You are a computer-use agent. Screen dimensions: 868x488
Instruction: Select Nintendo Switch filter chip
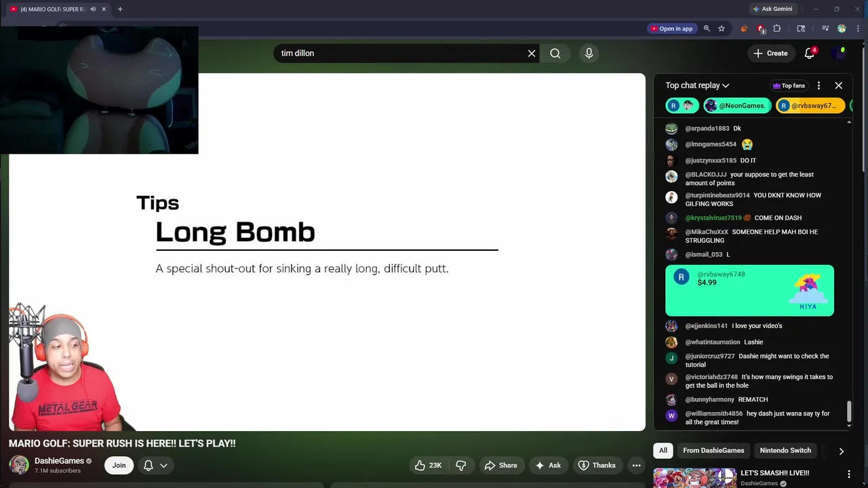pyautogui.click(x=785, y=451)
